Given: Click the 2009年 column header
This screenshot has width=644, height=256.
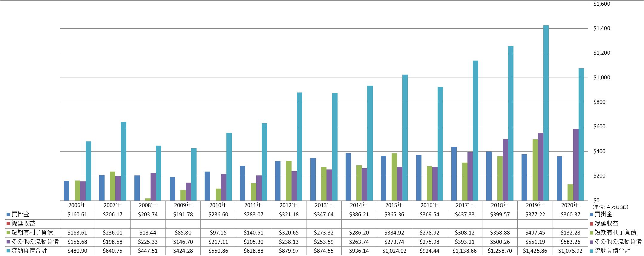Looking at the screenshot, I should pos(183,205).
